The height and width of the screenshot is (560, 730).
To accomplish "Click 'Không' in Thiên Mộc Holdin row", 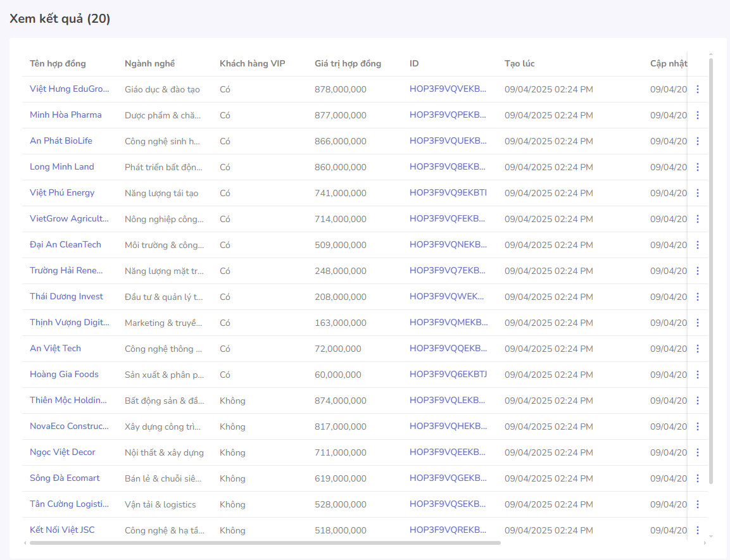I will click(232, 401).
